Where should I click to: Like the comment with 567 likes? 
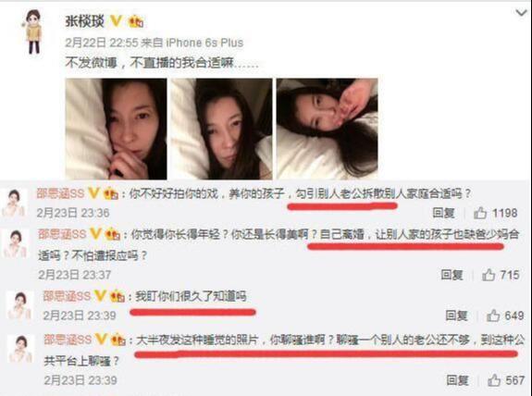(x=494, y=380)
